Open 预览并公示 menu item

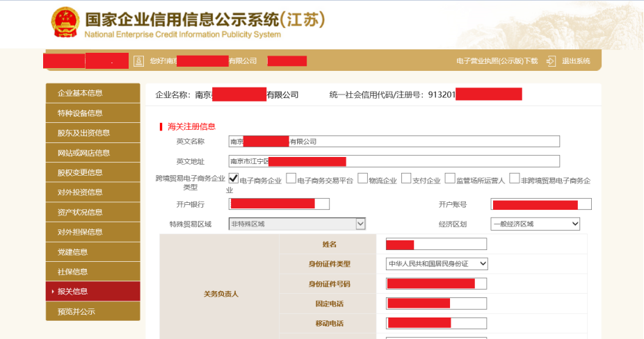(92, 311)
